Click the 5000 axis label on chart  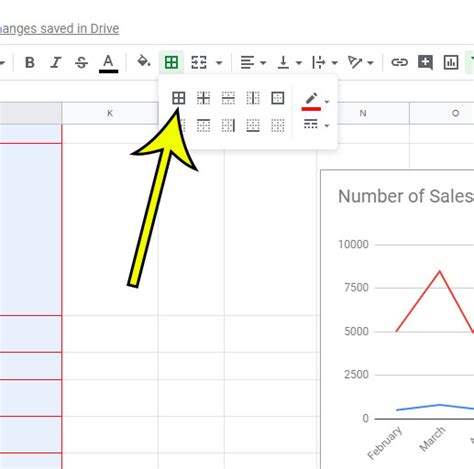(x=356, y=331)
